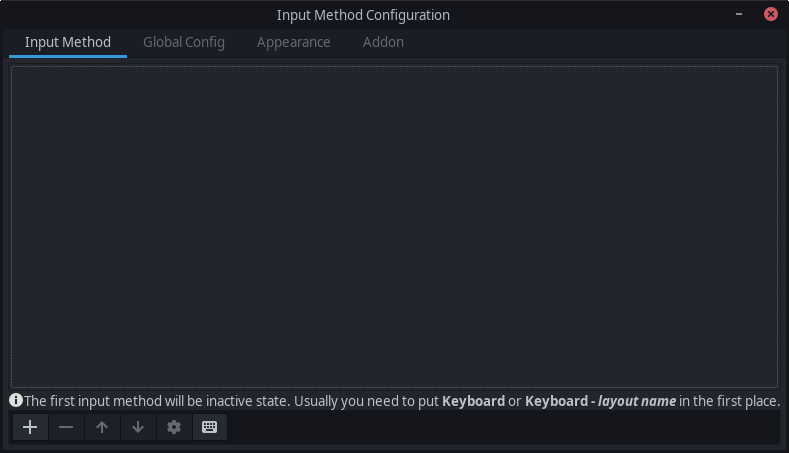The image size is (789, 453).
Task: Open the Global Config tab
Action: [x=184, y=42]
